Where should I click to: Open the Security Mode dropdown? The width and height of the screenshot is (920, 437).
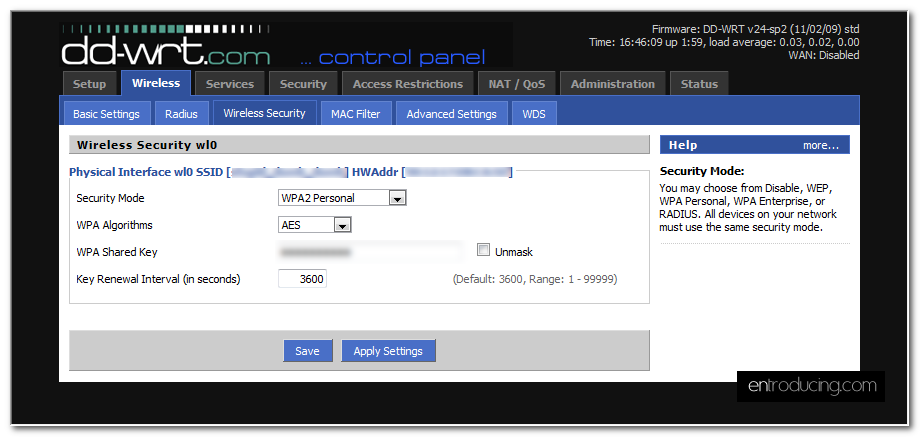point(342,198)
